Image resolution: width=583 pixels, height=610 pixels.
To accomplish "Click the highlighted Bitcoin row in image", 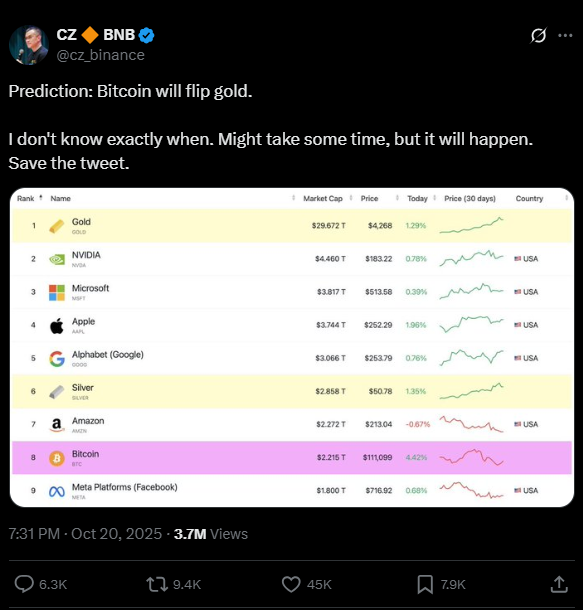I will click(x=292, y=458).
